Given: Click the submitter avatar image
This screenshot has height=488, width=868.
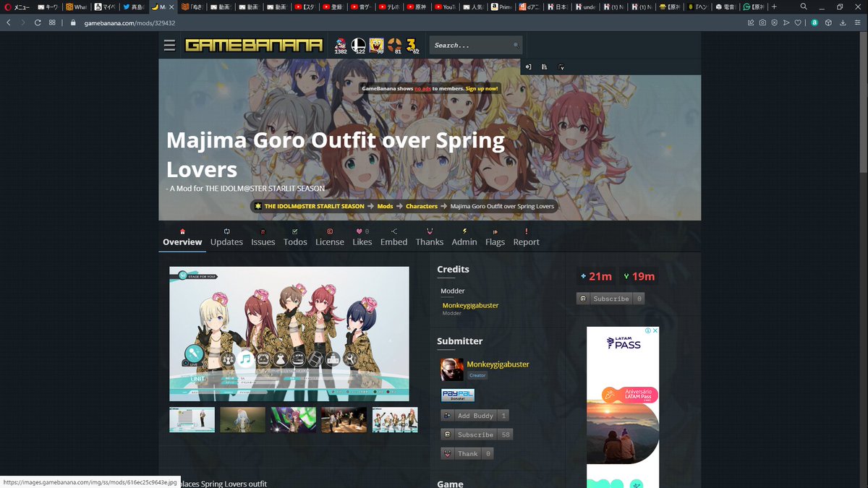Looking at the screenshot, I should tap(452, 369).
